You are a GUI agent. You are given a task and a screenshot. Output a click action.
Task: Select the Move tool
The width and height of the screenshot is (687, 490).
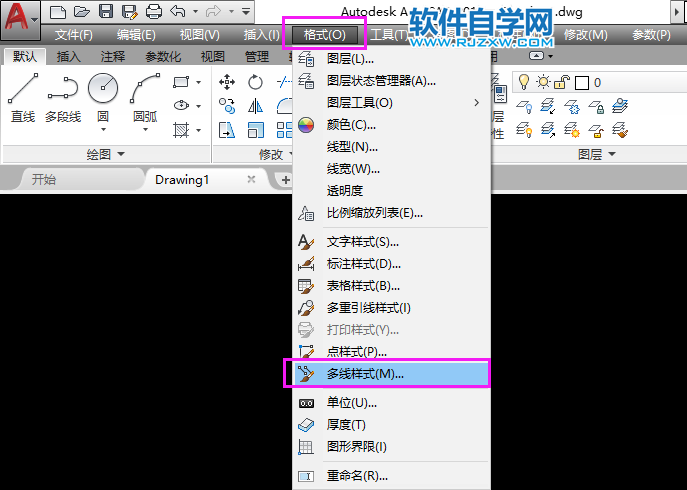pos(227,82)
